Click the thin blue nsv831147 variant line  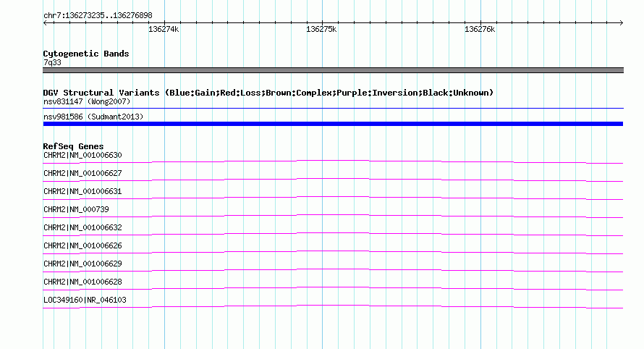point(333,108)
